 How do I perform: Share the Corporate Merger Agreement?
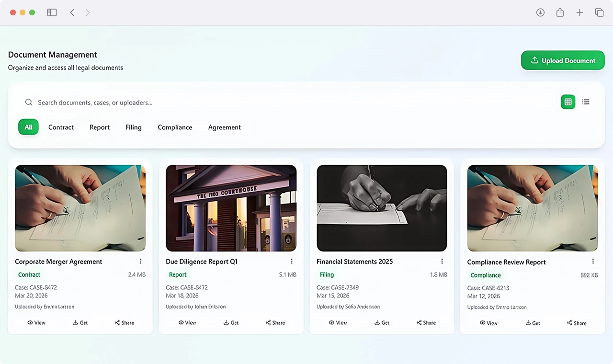coord(125,323)
